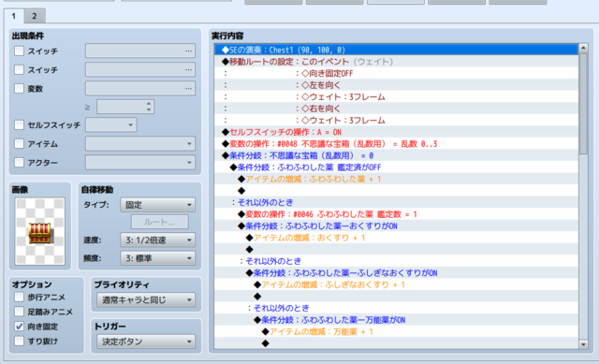Screen dimensions: 599x364
Task: Toggle the 歩行アニメ option
Action: coord(19,297)
